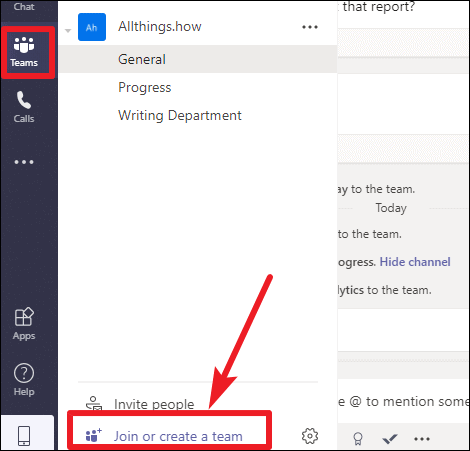Open the Chat section

click(24, 8)
